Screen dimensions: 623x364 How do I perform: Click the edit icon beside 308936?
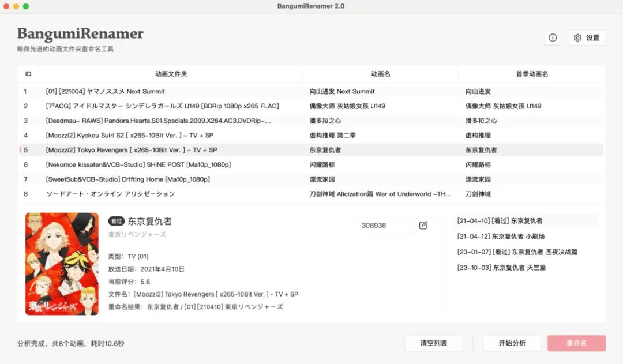click(x=423, y=226)
